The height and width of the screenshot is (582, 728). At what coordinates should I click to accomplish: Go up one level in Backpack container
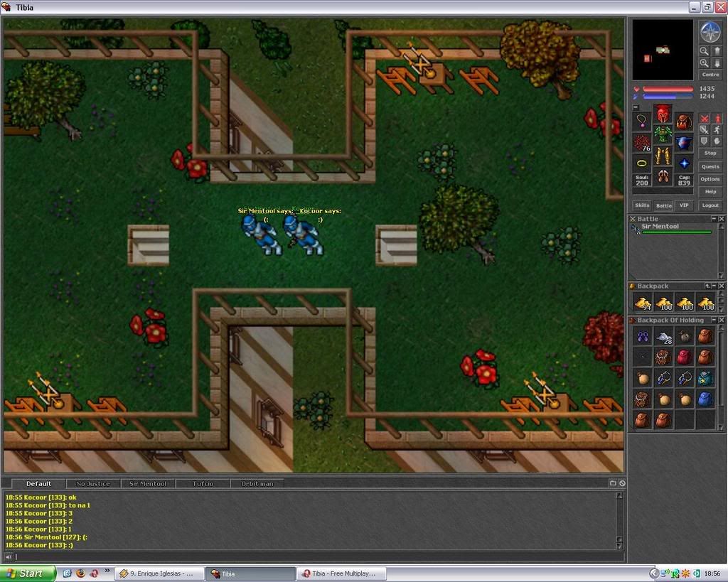[x=707, y=286]
